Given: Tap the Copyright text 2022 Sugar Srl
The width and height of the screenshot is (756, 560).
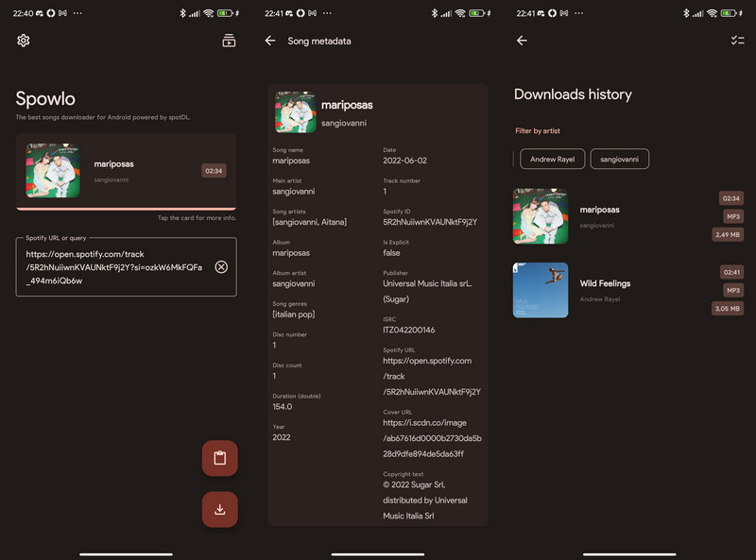Looking at the screenshot, I should 425,501.
